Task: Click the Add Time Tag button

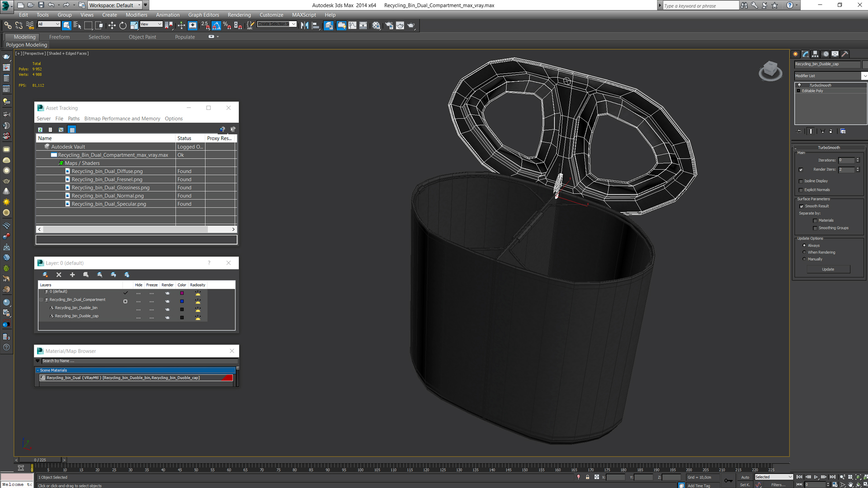Action: pos(699,486)
